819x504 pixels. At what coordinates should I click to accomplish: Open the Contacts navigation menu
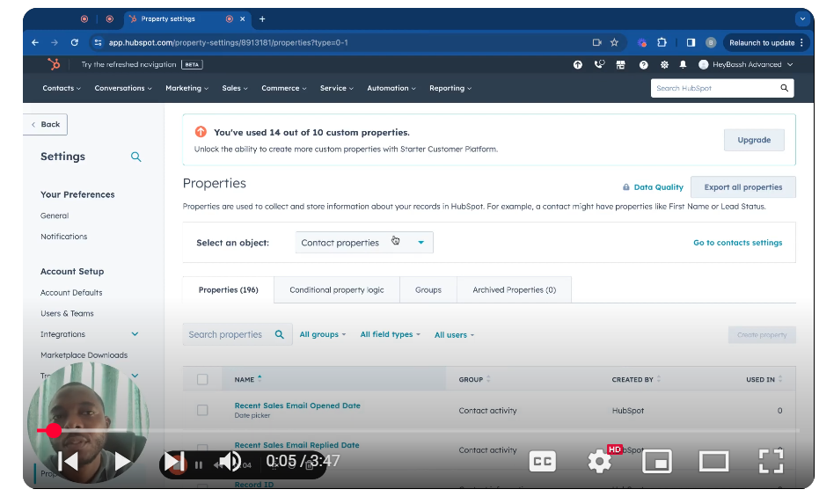[x=62, y=88]
